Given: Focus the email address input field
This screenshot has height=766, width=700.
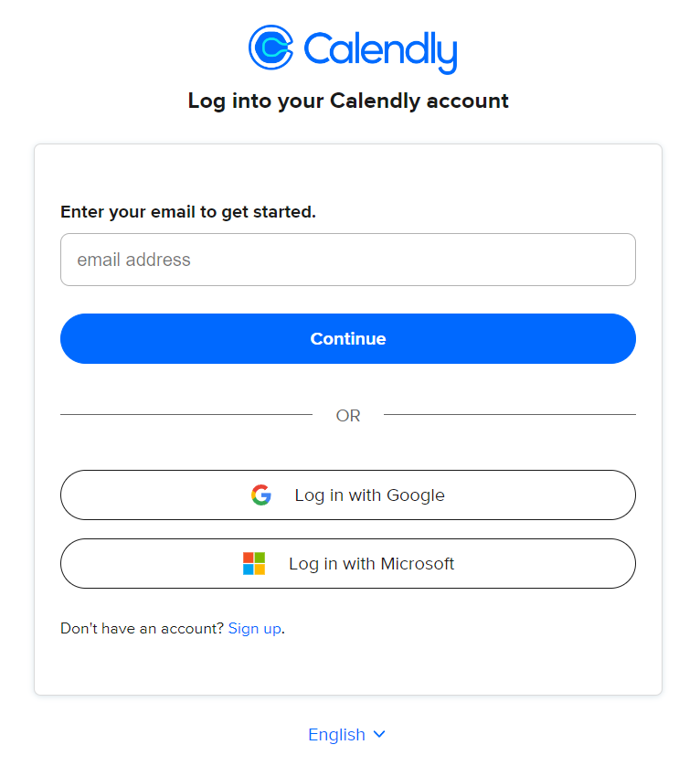Looking at the screenshot, I should pos(348,260).
